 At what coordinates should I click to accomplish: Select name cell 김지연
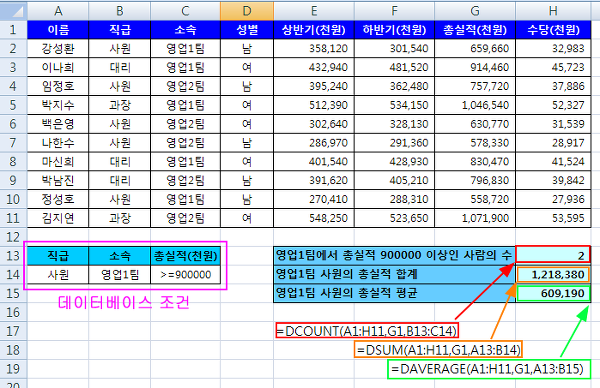point(58,218)
